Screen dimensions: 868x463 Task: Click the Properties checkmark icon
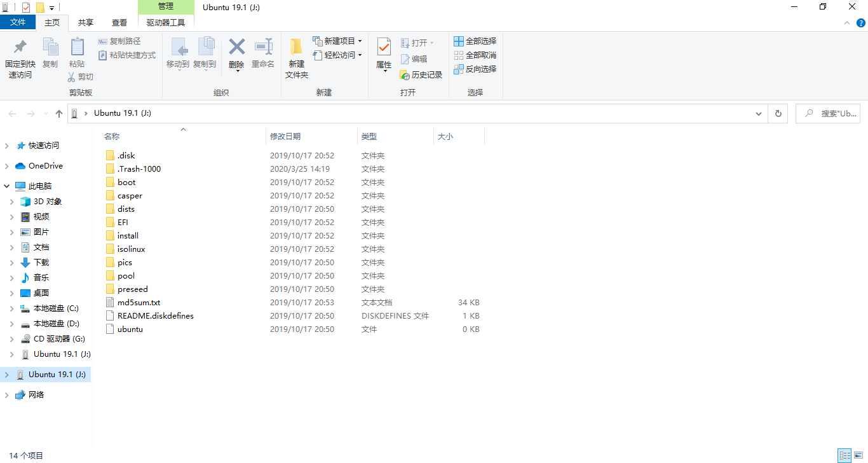point(384,46)
